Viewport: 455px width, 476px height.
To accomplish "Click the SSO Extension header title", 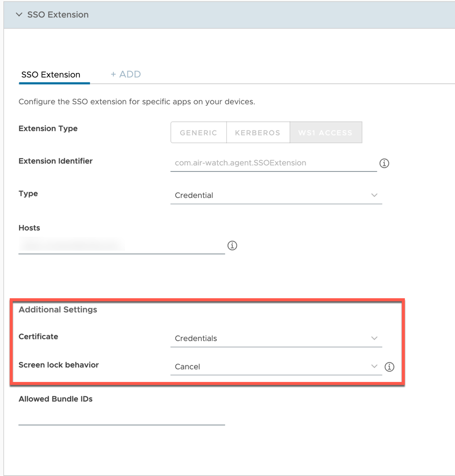I will pos(58,15).
